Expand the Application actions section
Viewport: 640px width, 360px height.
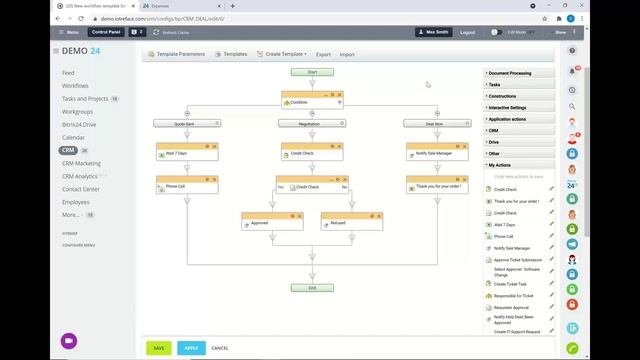519,119
